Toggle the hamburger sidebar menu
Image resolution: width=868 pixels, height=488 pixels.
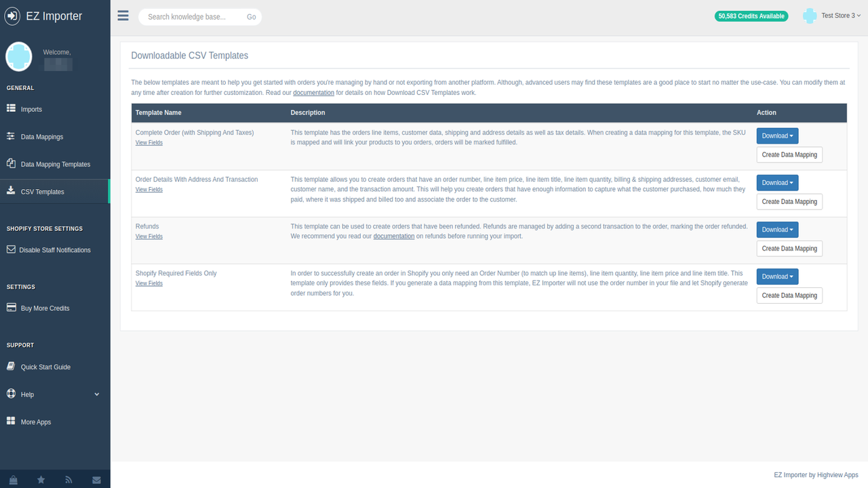coord(123,16)
